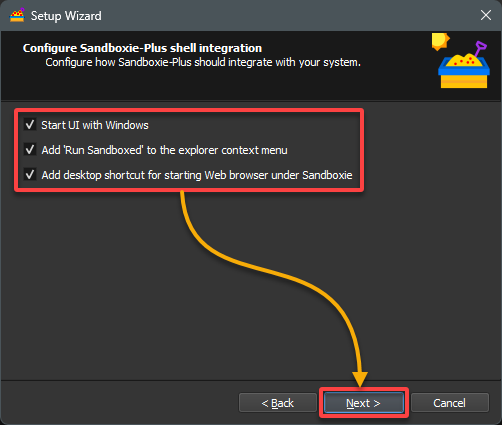
Task: Click the 'Setup Wizard' window title
Action: click(66, 16)
